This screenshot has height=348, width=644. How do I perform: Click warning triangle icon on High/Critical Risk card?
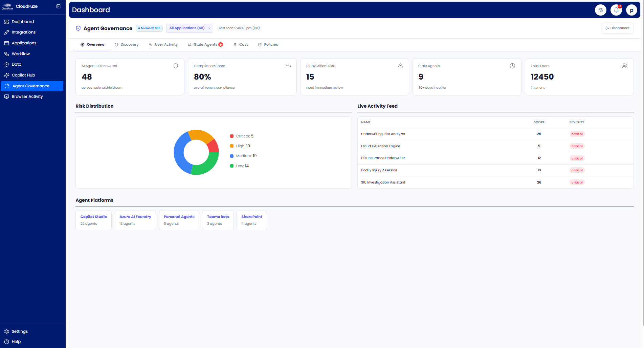point(400,66)
